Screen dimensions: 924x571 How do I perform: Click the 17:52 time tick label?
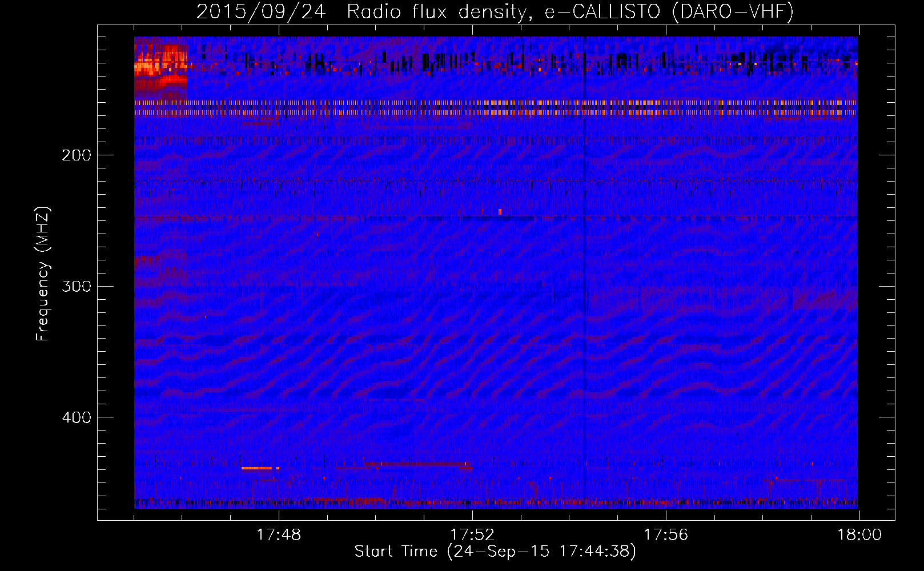click(472, 535)
